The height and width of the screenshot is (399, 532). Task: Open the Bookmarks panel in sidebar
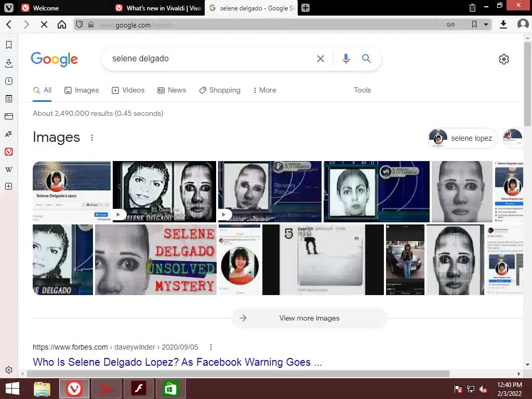(9, 45)
